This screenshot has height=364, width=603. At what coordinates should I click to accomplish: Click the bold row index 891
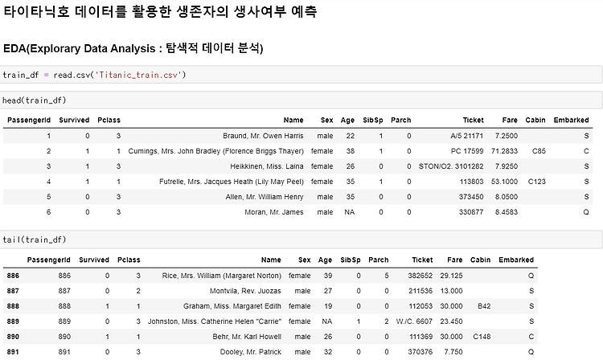pos(13,352)
